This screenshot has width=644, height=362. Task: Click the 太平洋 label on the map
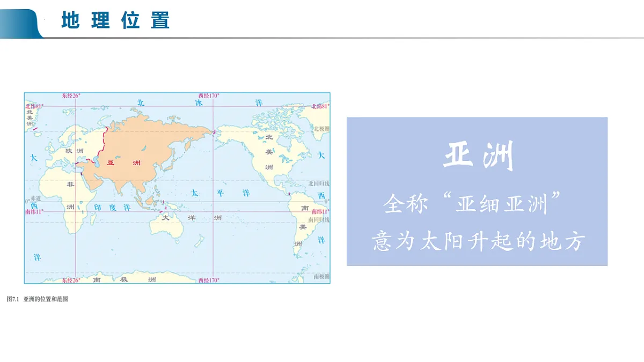click(x=220, y=192)
